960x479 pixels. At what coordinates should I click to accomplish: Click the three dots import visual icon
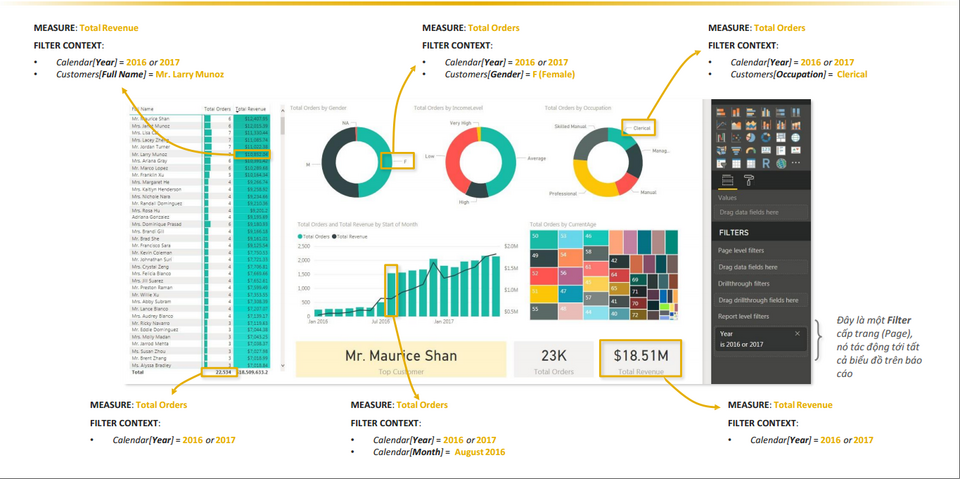[x=796, y=163]
